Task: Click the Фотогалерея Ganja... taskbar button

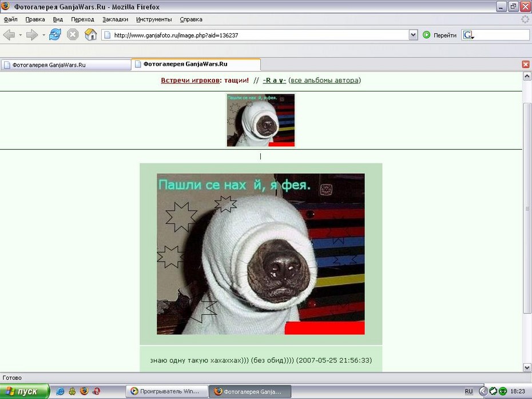Action: coord(250,391)
